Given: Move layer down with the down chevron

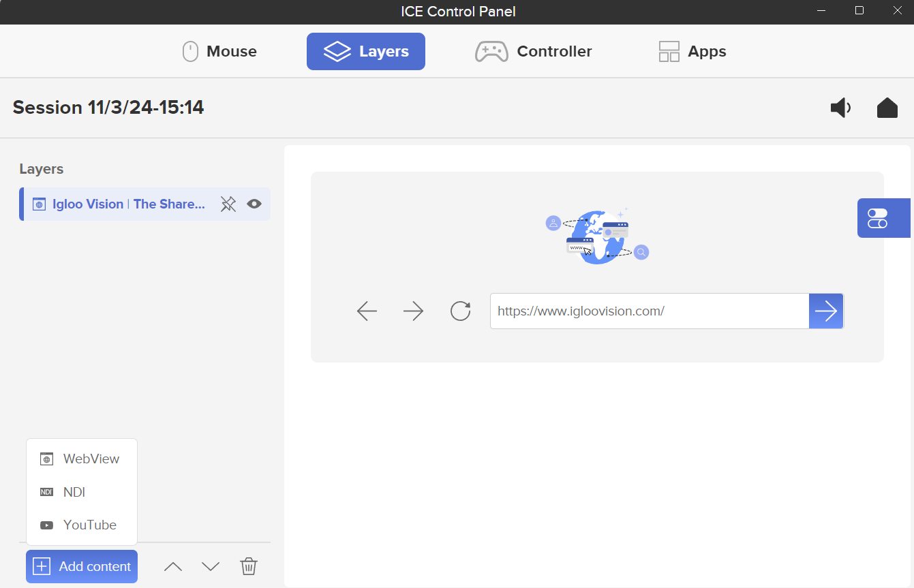Looking at the screenshot, I should [x=211, y=566].
